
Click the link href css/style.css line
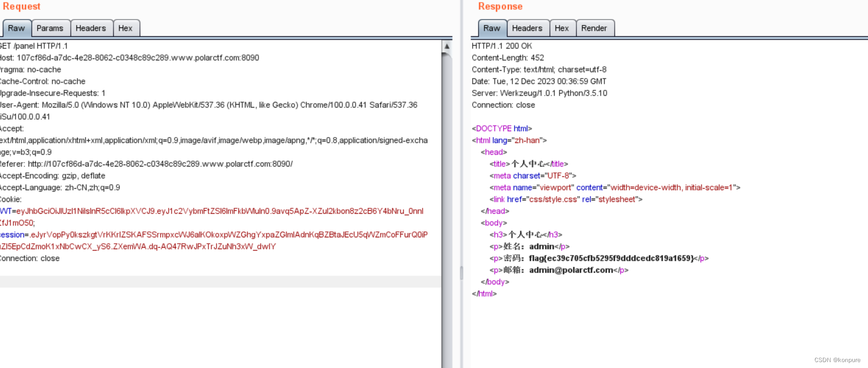[566, 199]
